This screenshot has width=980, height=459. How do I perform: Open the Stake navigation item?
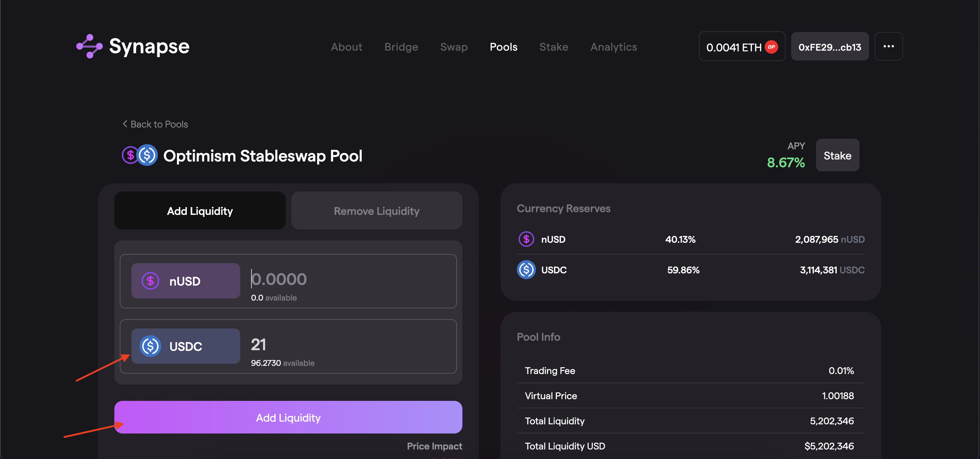554,47
